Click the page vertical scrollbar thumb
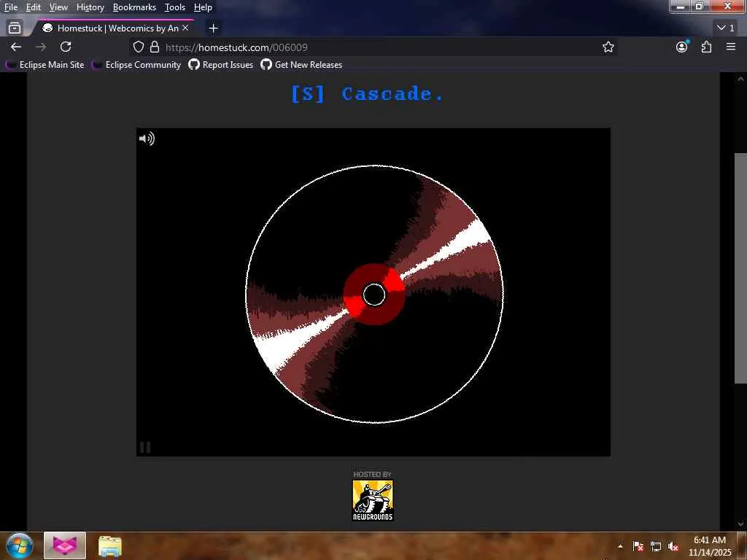This screenshot has height=560, width=747. point(740,268)
